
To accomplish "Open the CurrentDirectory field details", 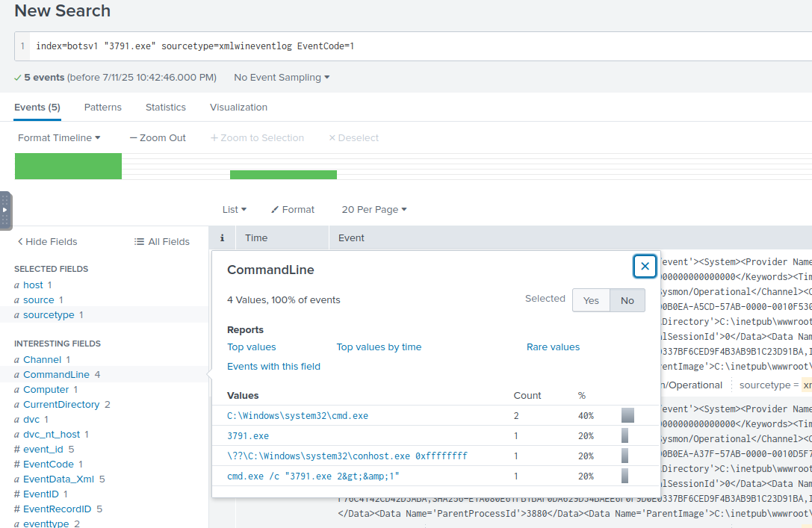I will tap(61, 404).
